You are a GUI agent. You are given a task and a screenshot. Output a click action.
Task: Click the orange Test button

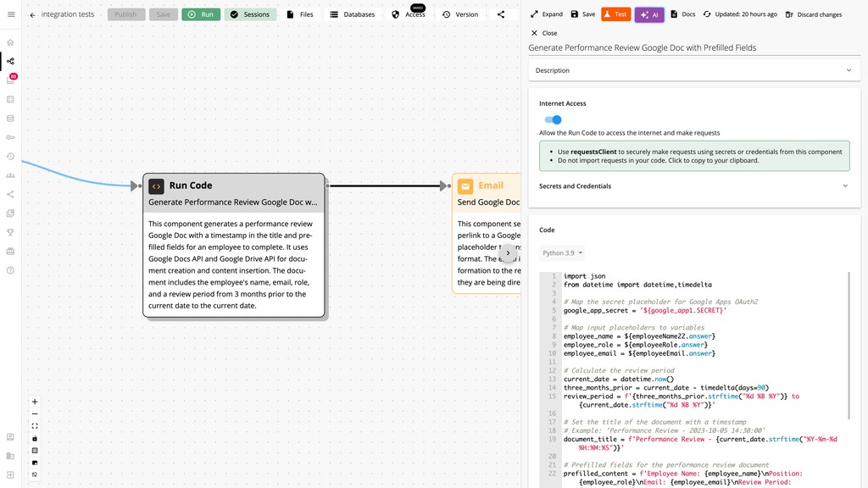pyautogui.click(x=615, y=14)
